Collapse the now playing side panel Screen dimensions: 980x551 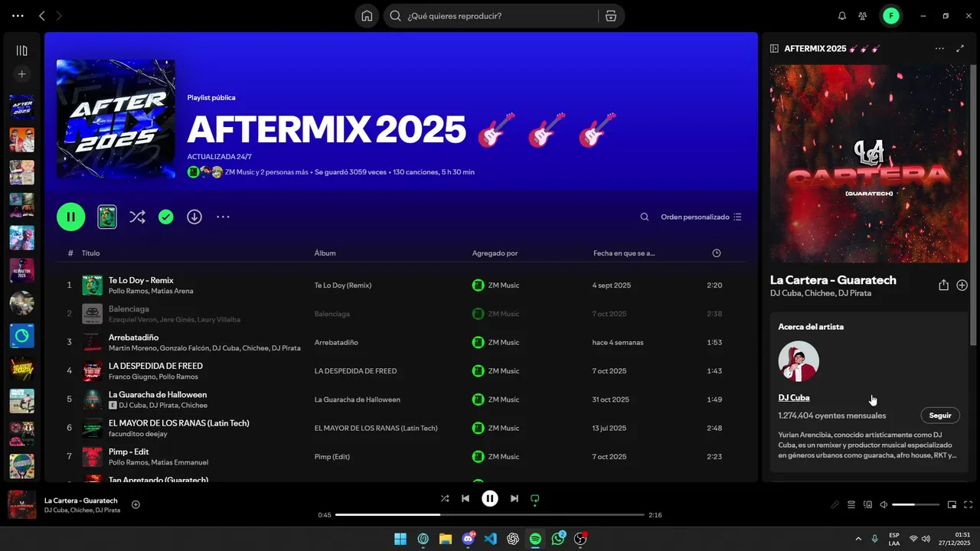click(774, 48)
